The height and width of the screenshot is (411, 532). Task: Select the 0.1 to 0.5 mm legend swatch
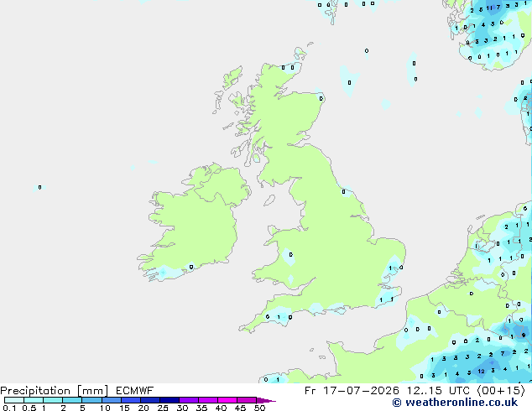14,400
